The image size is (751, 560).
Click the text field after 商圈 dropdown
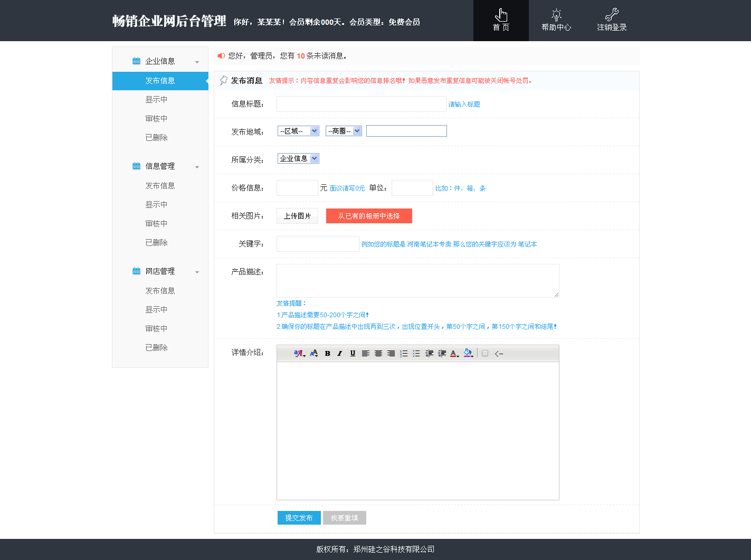click(x=406, y=131)
